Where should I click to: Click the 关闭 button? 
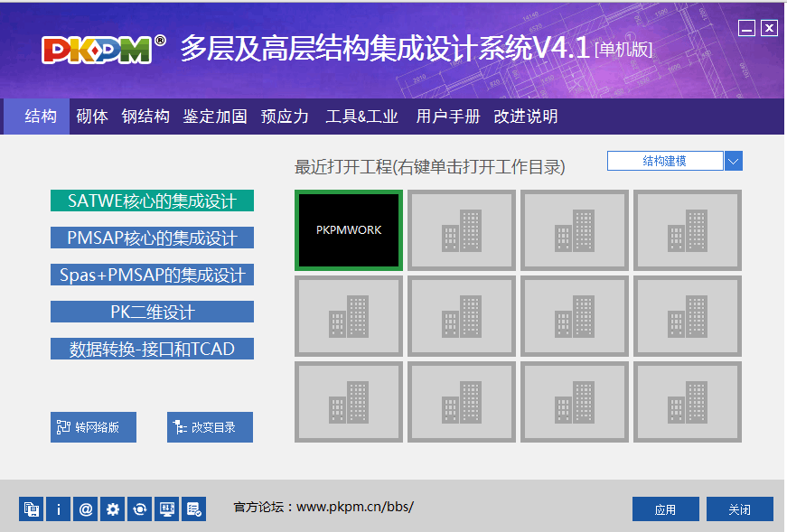coord(740,509)
